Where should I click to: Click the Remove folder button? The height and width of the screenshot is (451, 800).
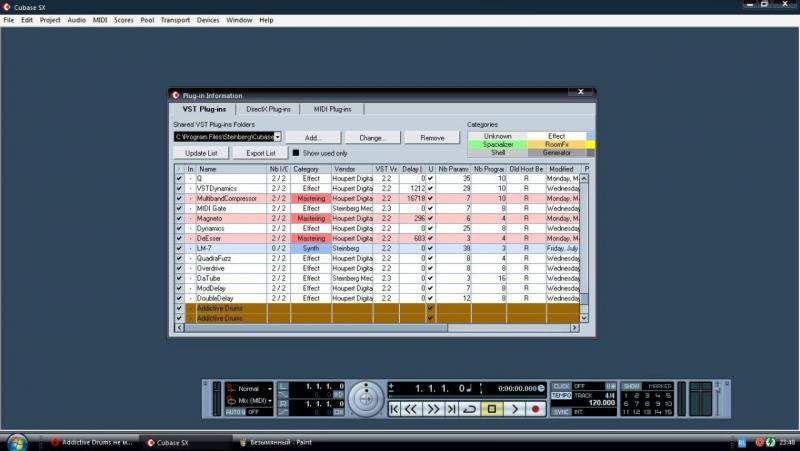pyautogui.click(x=432, y=138)
